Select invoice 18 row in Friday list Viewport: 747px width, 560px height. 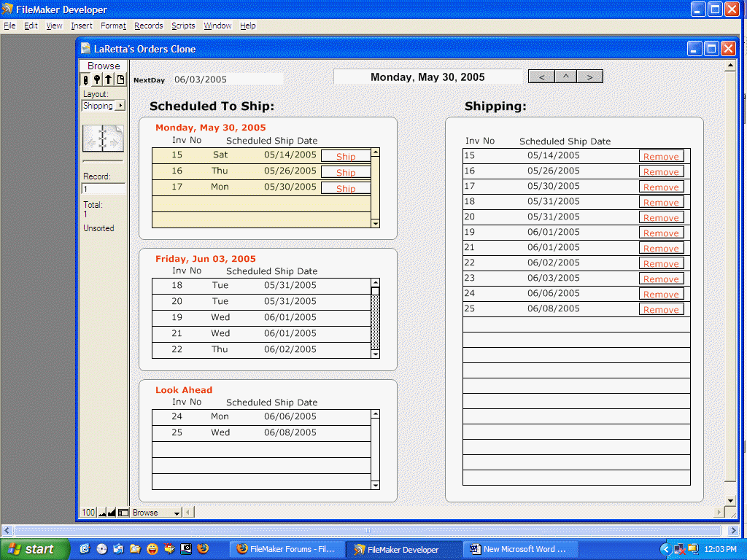pos(261,286)
